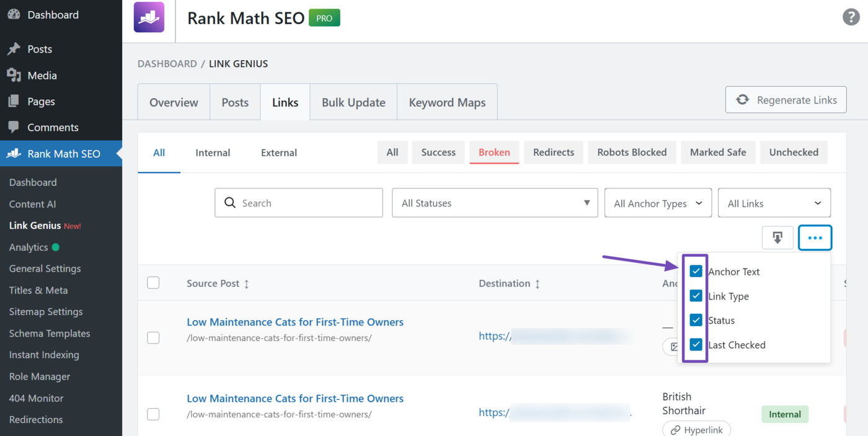
Task: Uncheck the Last Checked column checkbox
Action: point(696,344)
